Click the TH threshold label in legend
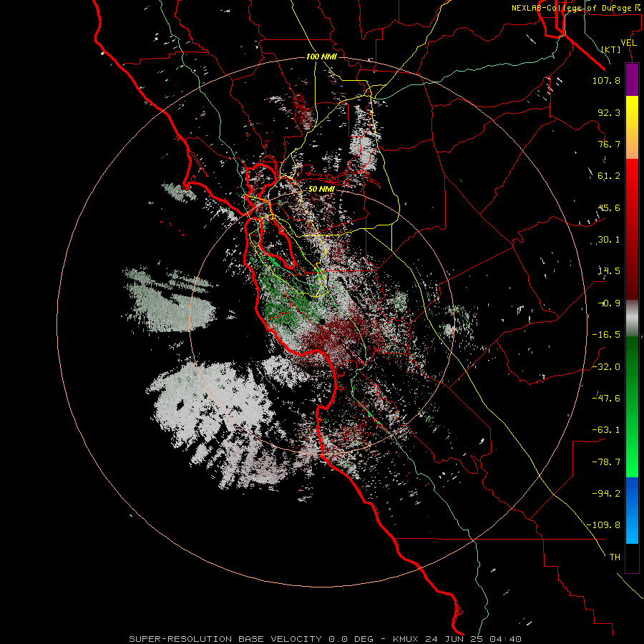644x644 pixels. [x=615, y=557]
